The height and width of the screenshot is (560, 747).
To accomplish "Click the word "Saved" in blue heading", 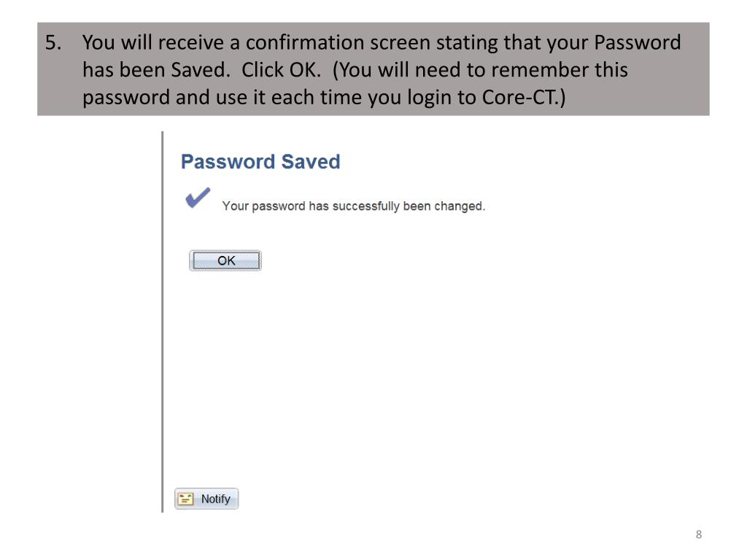I will pos(311,162).
